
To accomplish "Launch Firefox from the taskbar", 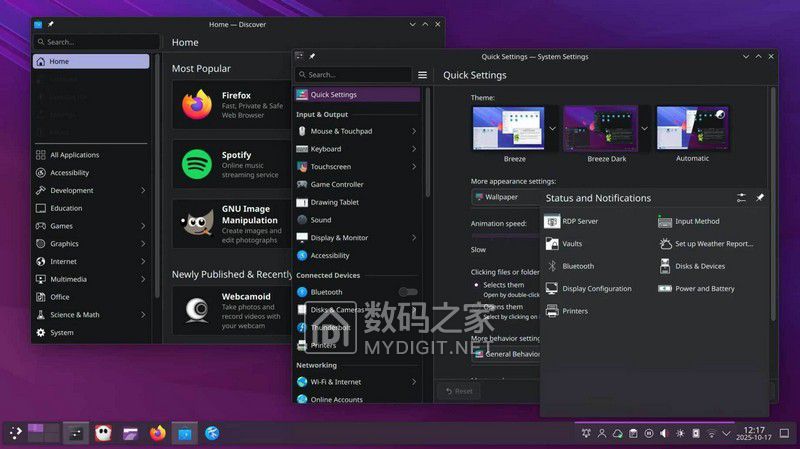I will tap(157, 433).
